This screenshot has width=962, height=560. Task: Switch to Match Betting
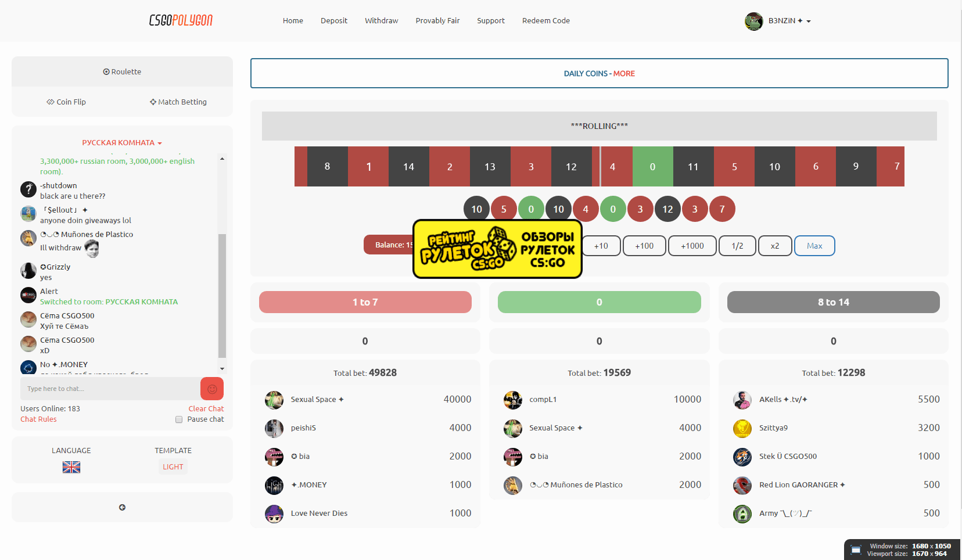(178, 102)
